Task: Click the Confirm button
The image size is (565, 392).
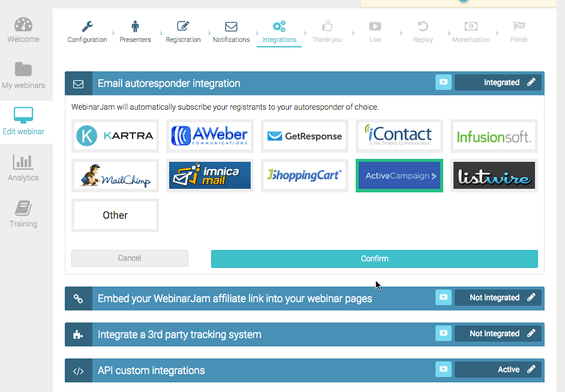Action: pos(374,259)
